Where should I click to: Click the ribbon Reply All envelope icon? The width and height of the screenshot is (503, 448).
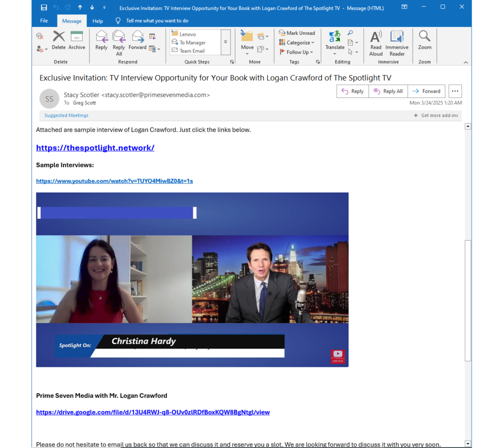pos(119,43)
